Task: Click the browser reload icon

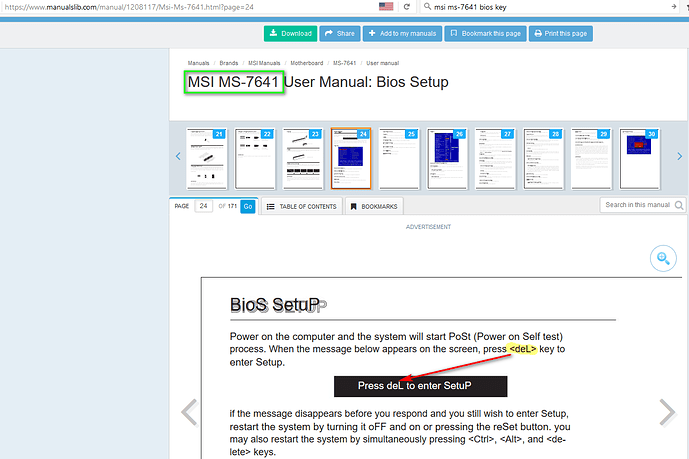Action: [x=407, y=7]
